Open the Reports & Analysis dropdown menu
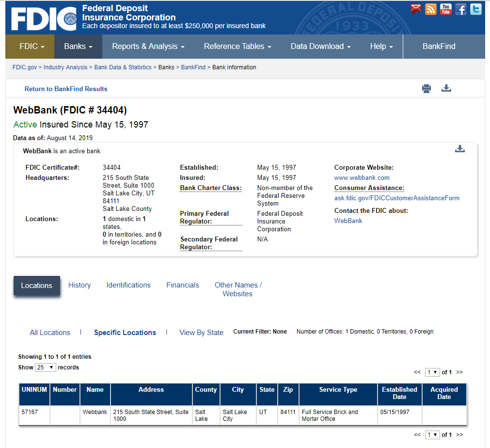The image size is (490, 448). pyautogui.click(x=148, y=46)
